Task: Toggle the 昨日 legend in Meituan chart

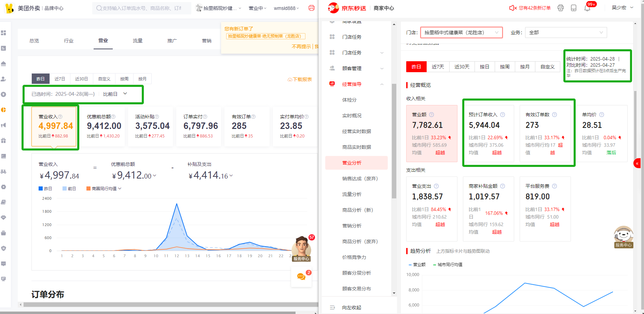Action: [x=45, y=188]
